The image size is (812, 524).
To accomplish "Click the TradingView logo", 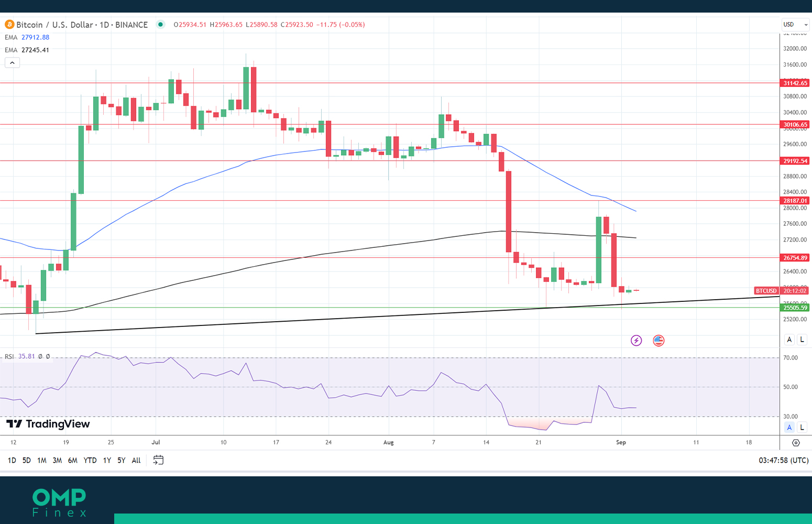I will coord(48,424).
